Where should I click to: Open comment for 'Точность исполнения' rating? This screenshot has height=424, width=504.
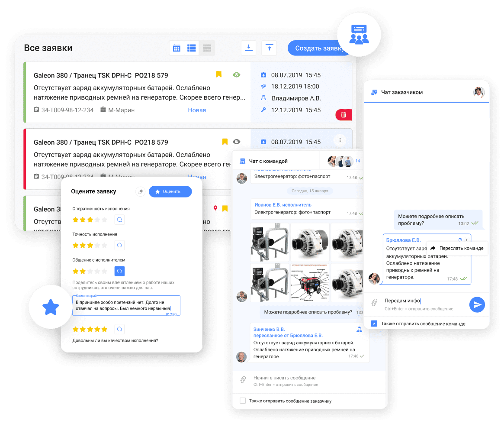119,246
